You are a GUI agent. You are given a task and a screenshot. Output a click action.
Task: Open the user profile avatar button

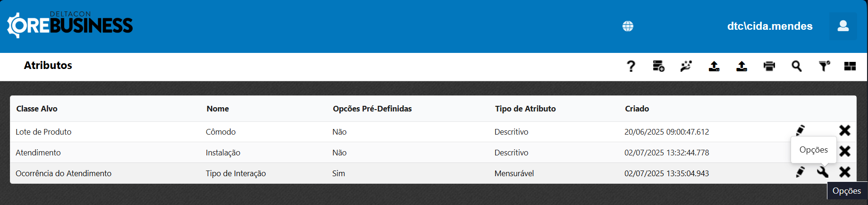click(843, 26)
